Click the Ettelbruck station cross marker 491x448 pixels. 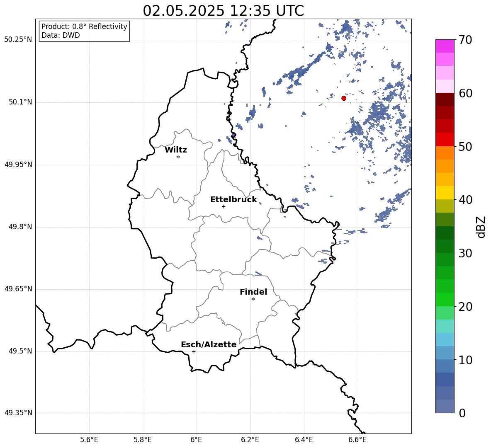pos(224,206)
